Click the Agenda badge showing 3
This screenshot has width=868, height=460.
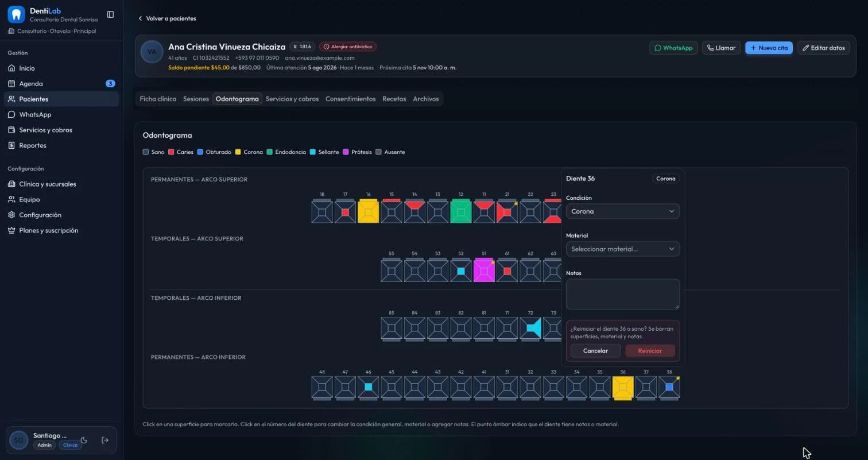(x=110, y=83)
